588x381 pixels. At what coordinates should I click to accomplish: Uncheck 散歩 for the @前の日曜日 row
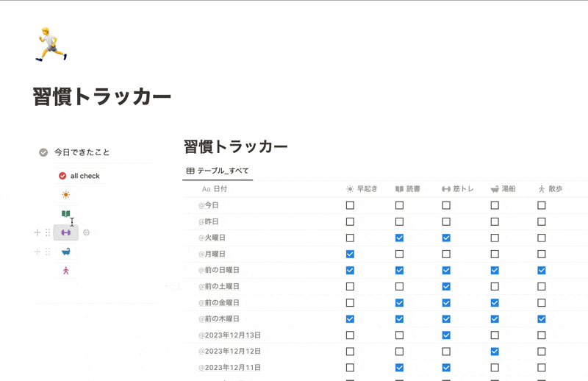point(542,270)
